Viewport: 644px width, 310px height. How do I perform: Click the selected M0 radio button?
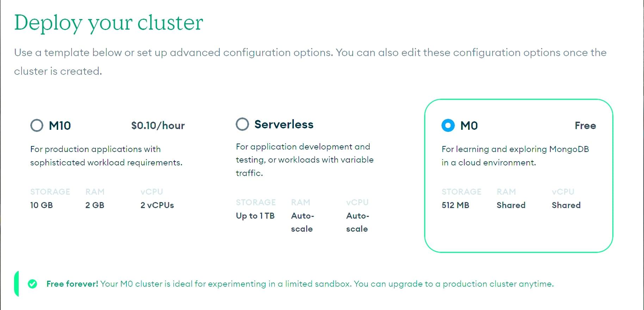pyautogui.click(x=448, y=126)
